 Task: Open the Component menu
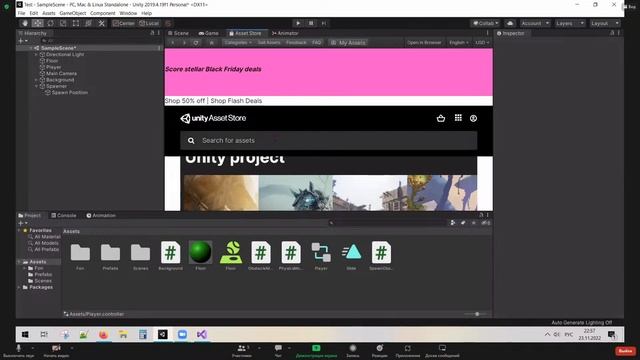click(x=102, y=13)
